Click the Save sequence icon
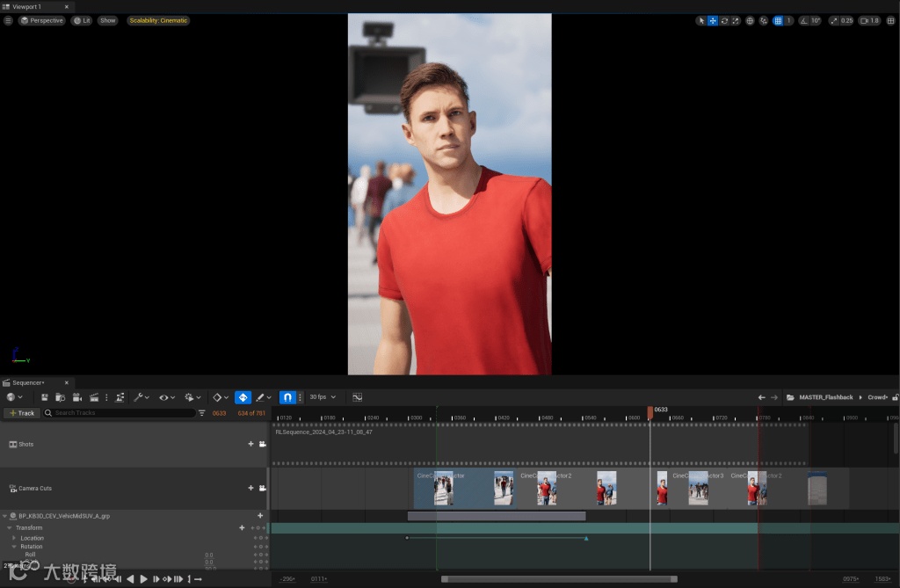 [45, 397]
